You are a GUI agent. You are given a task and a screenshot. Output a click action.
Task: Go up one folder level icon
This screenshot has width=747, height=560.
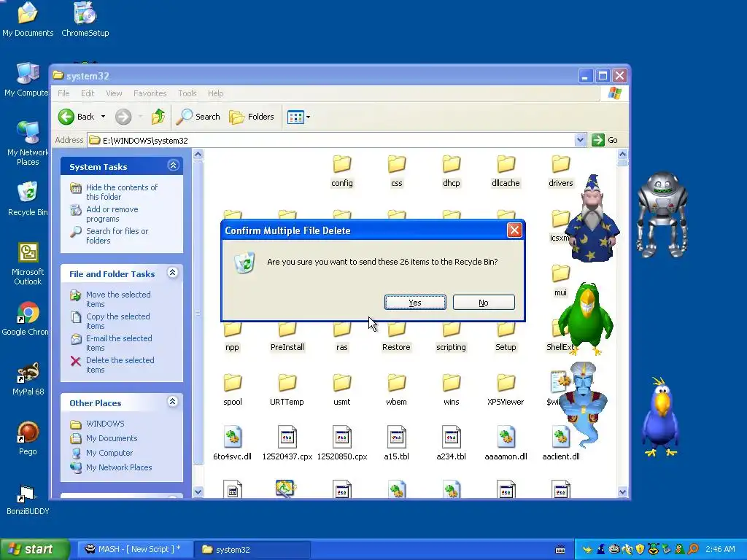coord(158,117)
